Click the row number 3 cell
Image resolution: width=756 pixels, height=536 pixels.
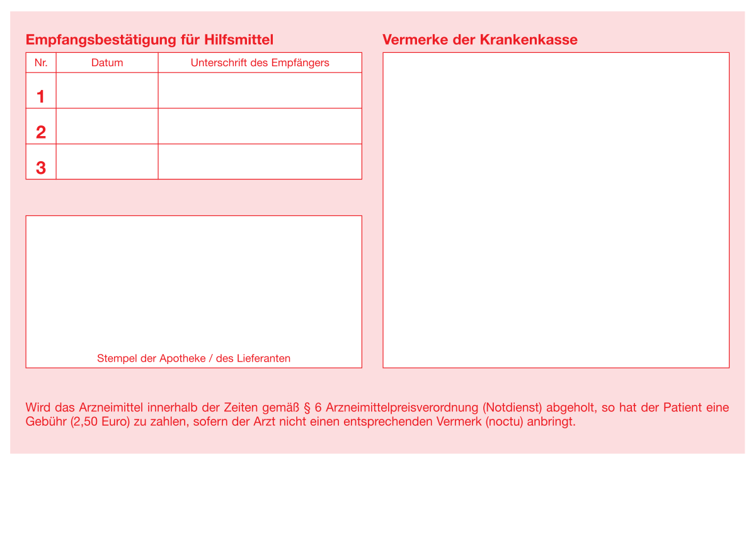tap(41, 162)
